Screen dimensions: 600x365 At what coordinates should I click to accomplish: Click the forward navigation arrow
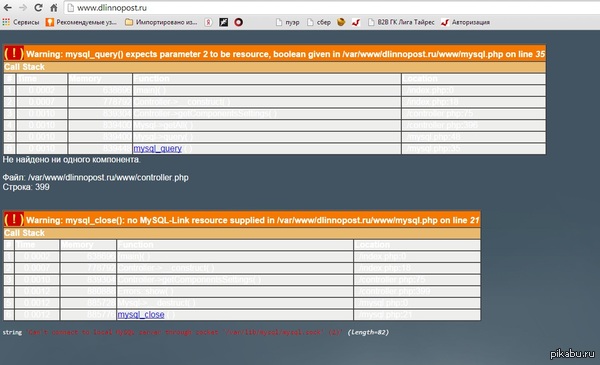(23, 8)
